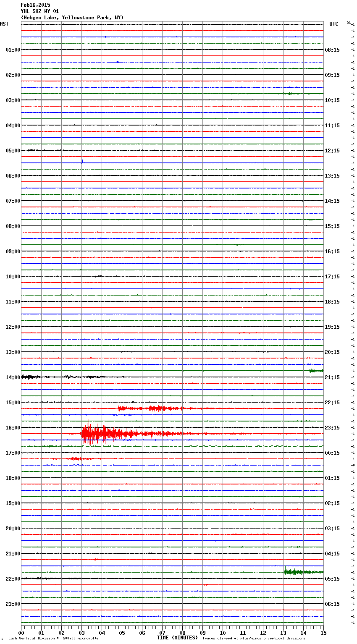Select the 16:00 MST time label
Viewport: 357px width, 644px height.
pyautogui.click(x=13, y=428)
